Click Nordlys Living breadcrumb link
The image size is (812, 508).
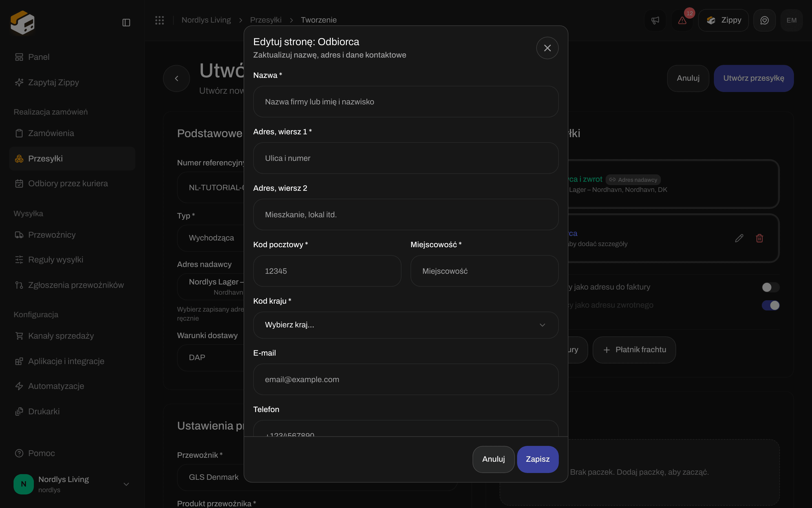pos(206,20)
